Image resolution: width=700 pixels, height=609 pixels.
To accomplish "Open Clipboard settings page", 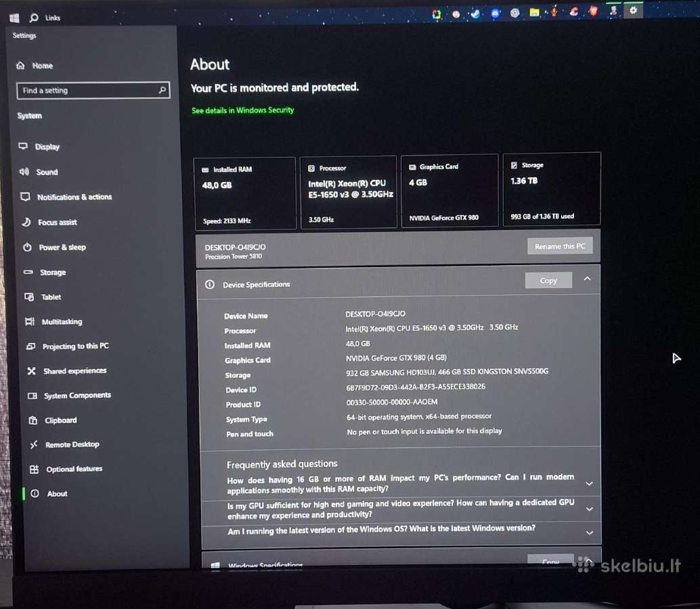I will point(60,420).
